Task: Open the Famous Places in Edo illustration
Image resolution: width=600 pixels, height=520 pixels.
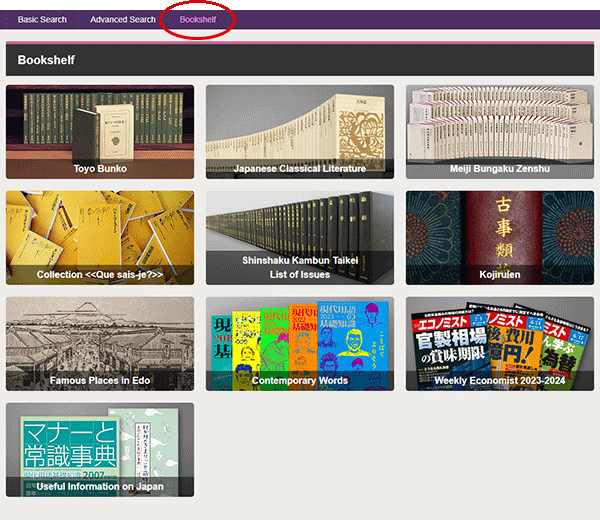Action: 100,335
